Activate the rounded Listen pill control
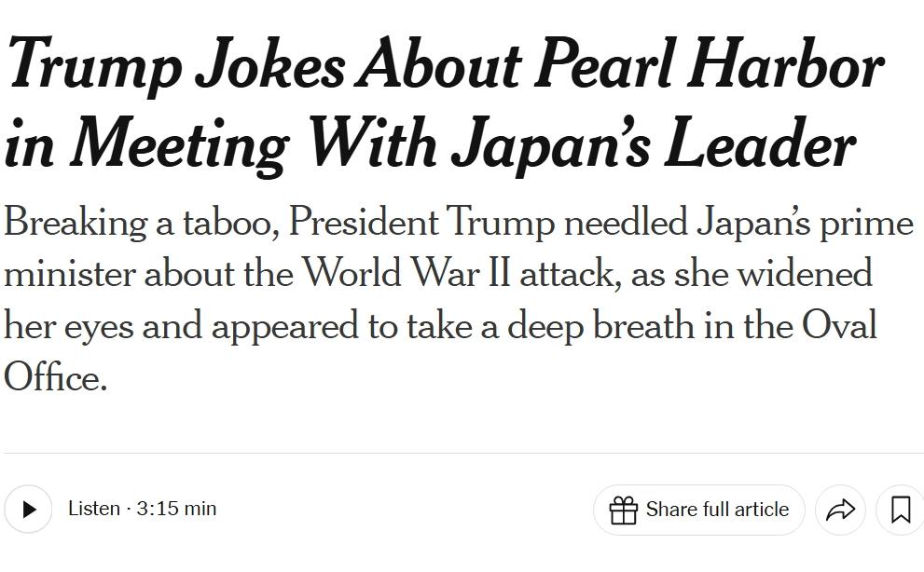Image resolution: width=924 pixels, height=572 pixels. (112, 510)
